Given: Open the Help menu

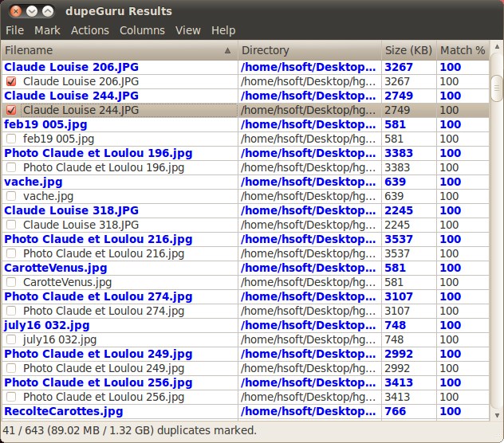Looking at the screenshot, I should pyautogui.click(x=223, y=30).
